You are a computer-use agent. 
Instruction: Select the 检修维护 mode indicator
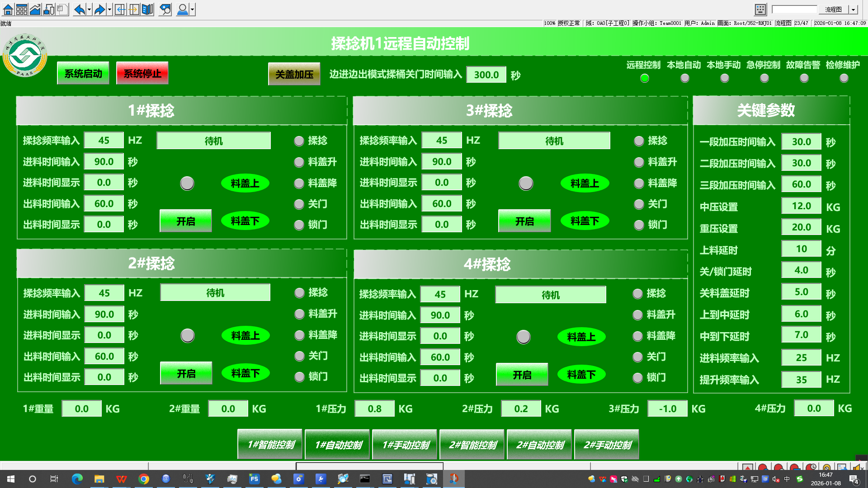tap(844, 78)
